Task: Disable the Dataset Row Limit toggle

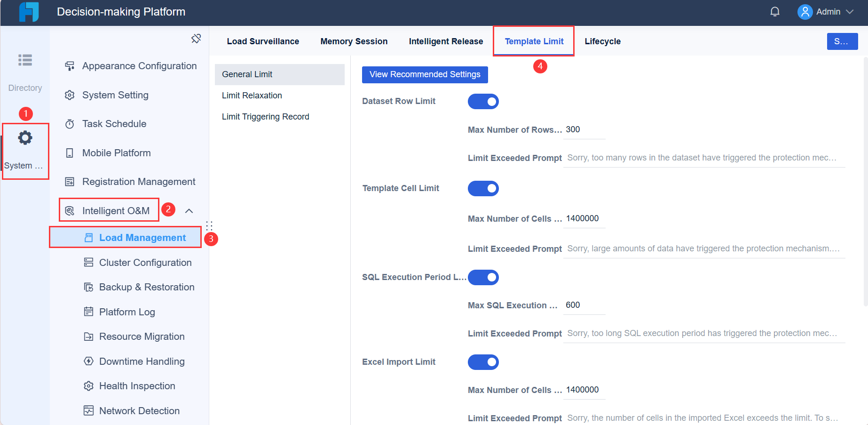Action: tap(483, 101)
